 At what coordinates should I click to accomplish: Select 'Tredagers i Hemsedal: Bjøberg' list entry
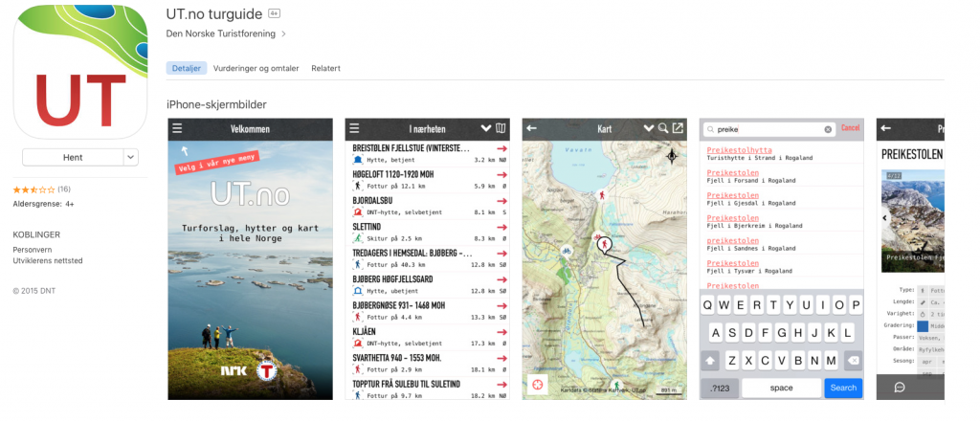(428, 258)
